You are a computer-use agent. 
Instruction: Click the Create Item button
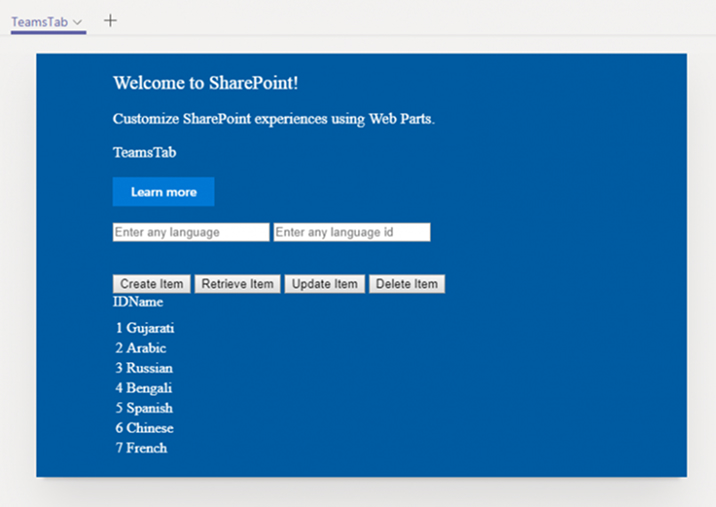click(x=152, y=284)
